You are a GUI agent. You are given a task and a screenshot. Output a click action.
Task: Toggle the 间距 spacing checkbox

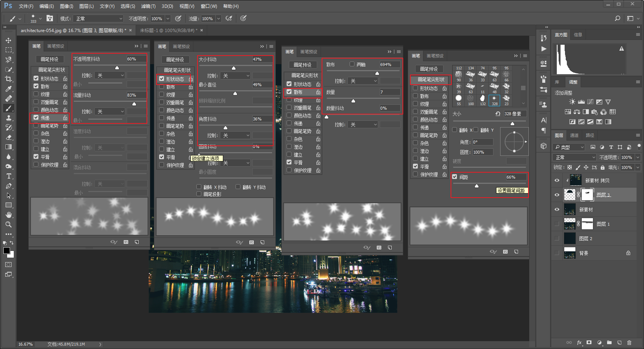pyautogui.click(x=455, y=177)
